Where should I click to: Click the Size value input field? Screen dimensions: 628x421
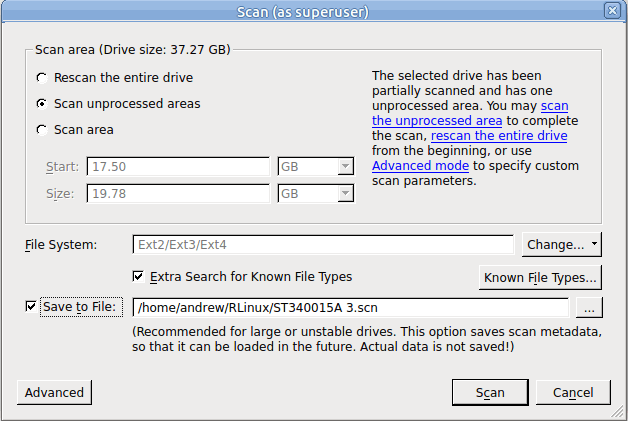click(x=178, y=193)
